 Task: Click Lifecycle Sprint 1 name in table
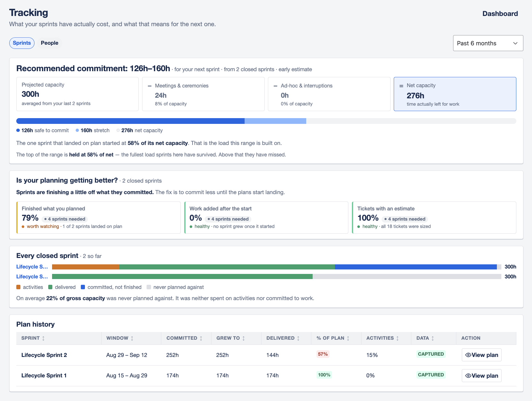44,375
